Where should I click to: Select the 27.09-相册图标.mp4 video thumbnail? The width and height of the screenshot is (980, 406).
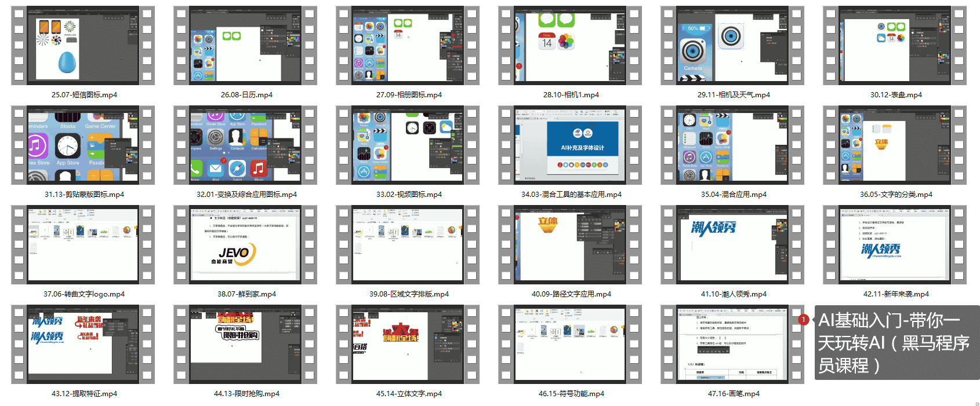[408, 46]
